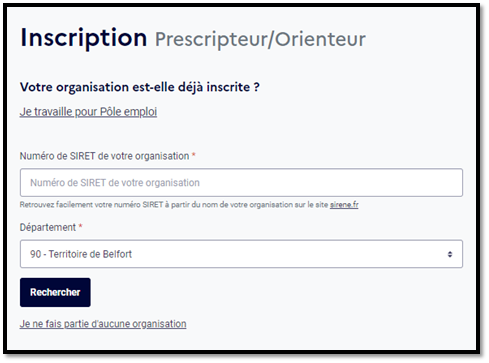Expand the Département select showing Territoire de Belfort

pos(241,254)
